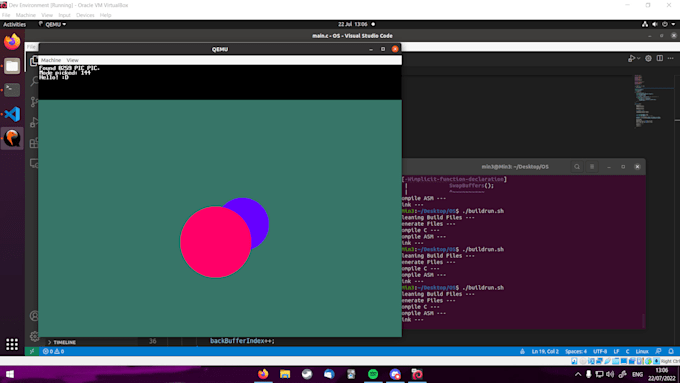Open VirtualBox File menu

(6, 15)
